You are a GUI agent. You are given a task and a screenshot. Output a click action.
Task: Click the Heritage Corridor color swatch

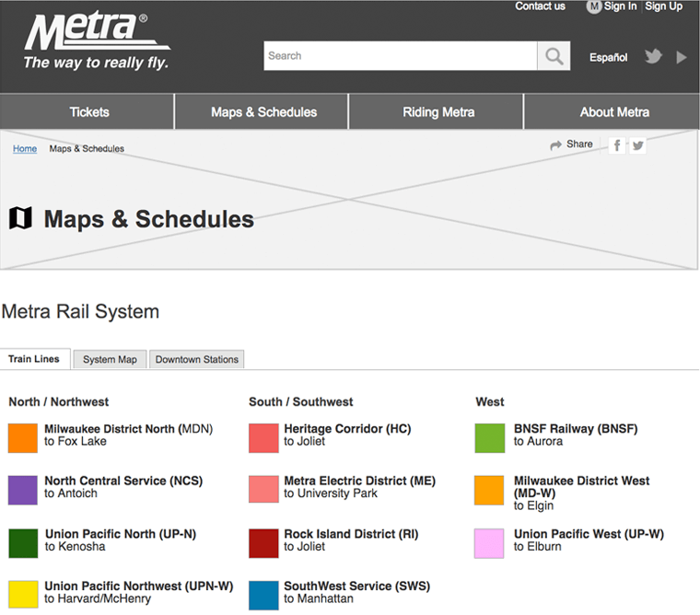pos(263,438)
